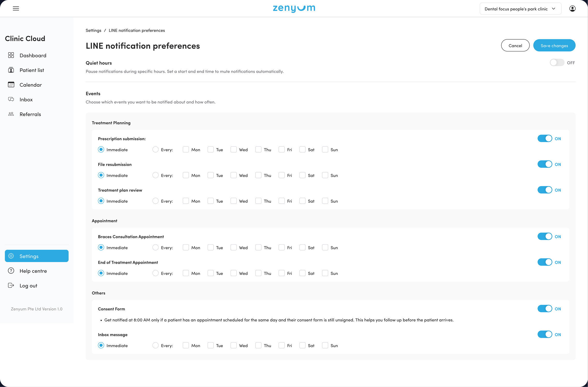This screenshot has width=588, height=387.
Task: Open Dashboard via its grid icon
Action: (x=11, y=55)
